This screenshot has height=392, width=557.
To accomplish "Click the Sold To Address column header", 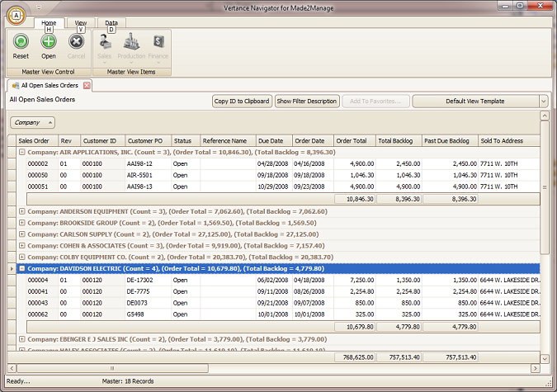I will (x=509, y=141).
